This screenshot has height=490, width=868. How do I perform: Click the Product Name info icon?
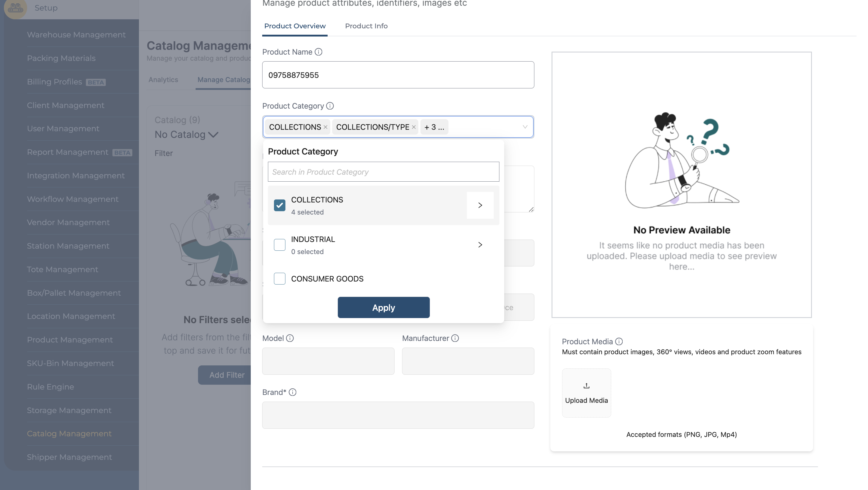coord(319,52)
